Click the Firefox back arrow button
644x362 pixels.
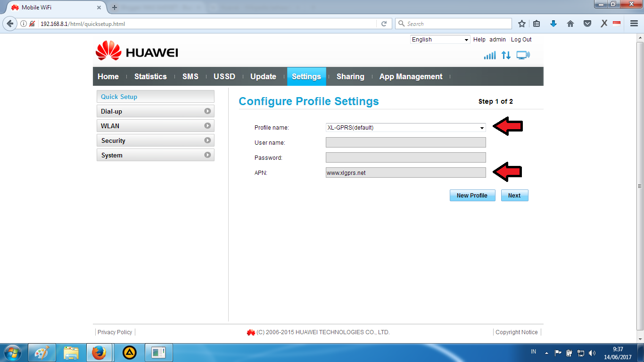[x=10, y=24]
